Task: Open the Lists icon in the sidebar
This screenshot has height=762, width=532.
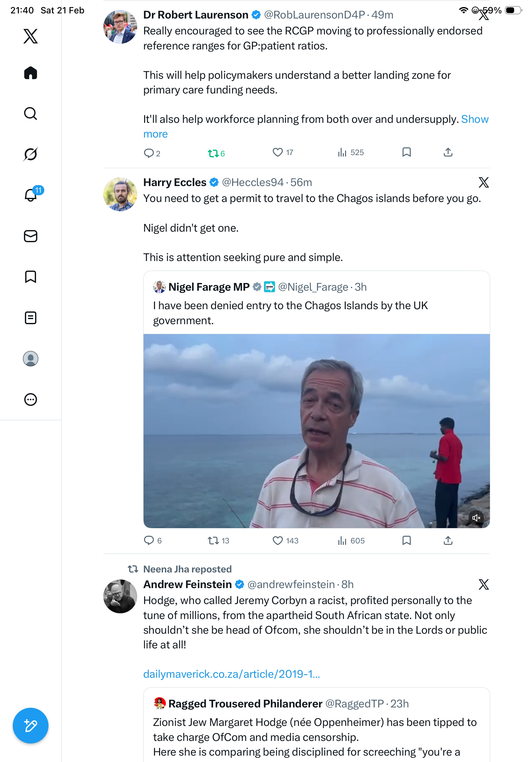Action: click(x=31, y=317)
